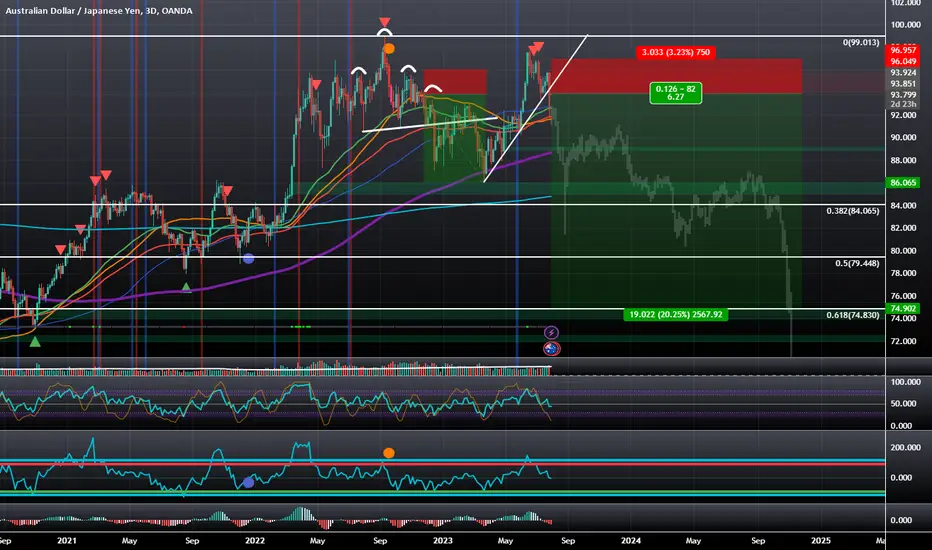The height and width of the screenshot is (550, 932).
Task: Click the green 19.022 (20.25%) 2567.92 target label
Action: click(675, 314)
